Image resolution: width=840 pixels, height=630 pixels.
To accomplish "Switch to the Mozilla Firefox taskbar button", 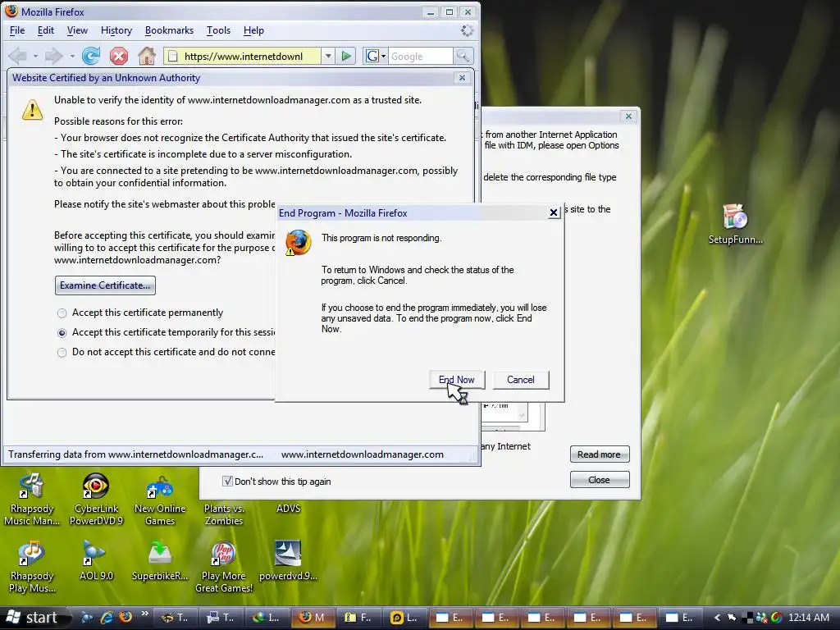I will [x=313, y=618].
